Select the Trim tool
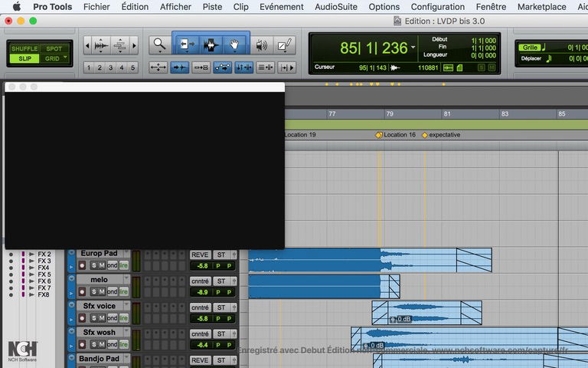The height and width of the screenshot is (368, 588). tap(185, 45)
